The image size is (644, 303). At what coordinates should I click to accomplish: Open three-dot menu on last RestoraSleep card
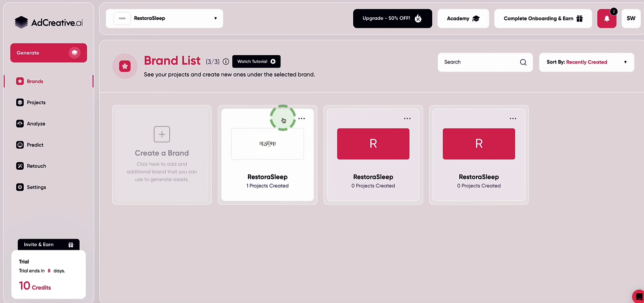pyautogui.click(x=513, y=119)
